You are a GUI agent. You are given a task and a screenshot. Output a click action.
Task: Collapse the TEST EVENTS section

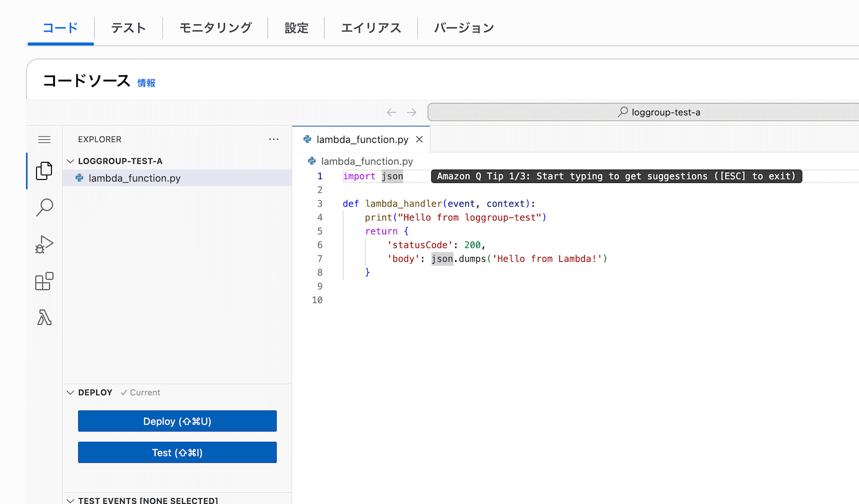pos(70,501)
